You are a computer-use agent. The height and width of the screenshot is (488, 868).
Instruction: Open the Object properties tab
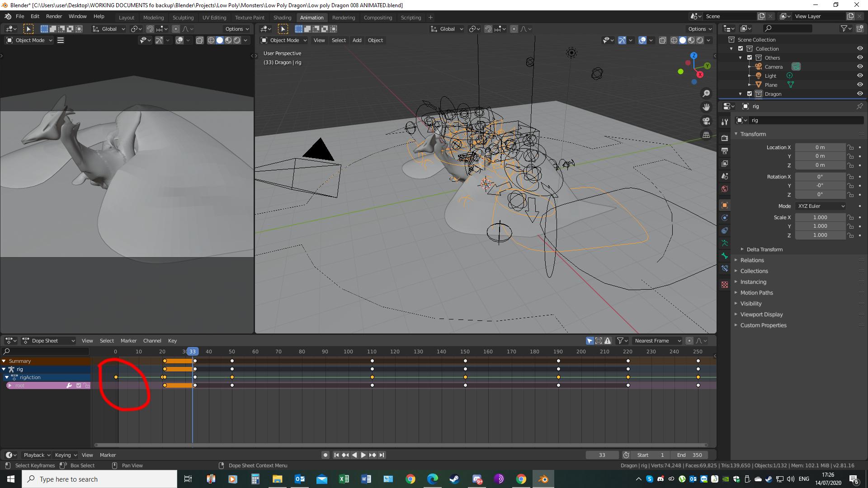tap(725, 205)
